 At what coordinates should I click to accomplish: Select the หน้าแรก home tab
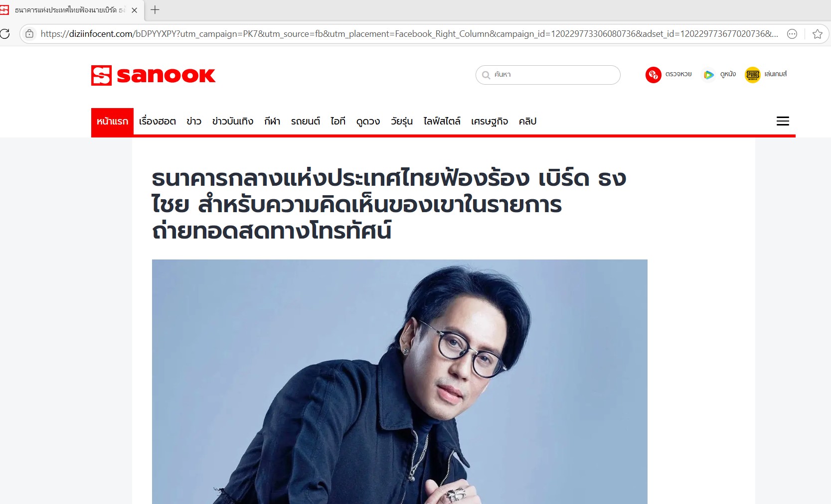click(x=112, y=121)
